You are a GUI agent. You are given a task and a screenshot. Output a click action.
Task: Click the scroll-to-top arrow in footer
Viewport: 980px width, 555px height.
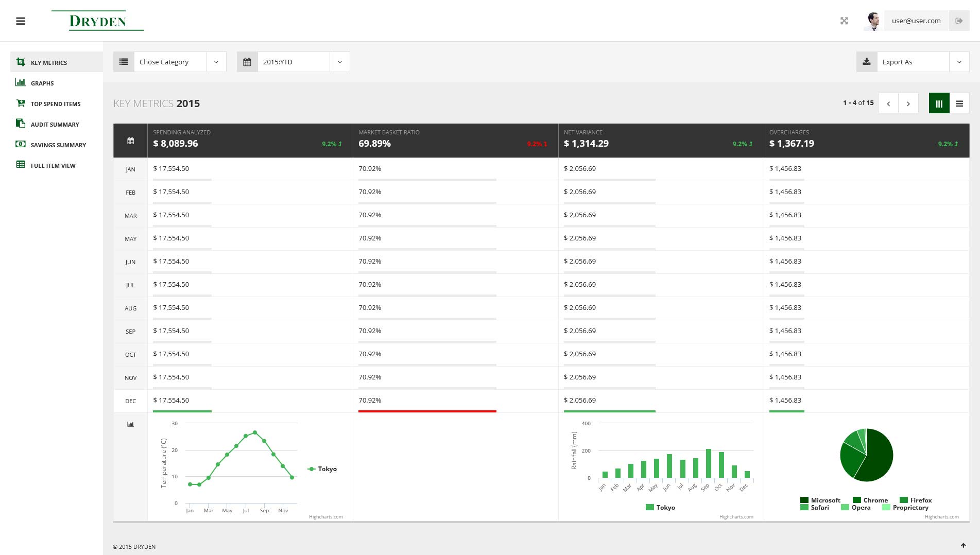click(x=963, y=545)
